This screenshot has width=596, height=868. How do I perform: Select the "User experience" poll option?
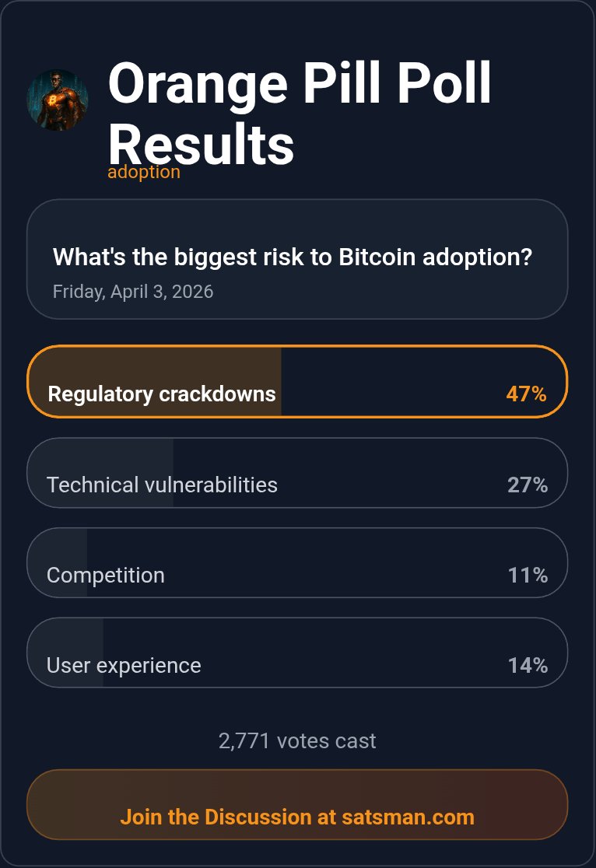point(124,665)
